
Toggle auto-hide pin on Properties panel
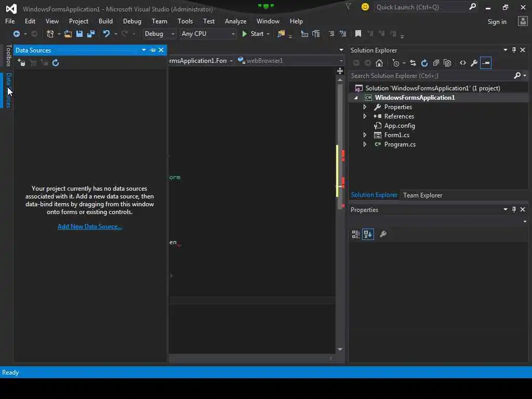[514, 209]
